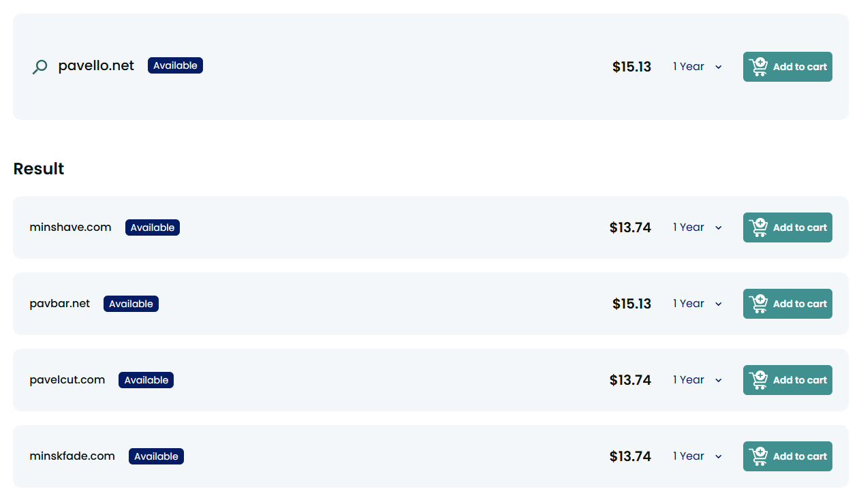Expand the year dropdown for minskfade.com
Image resolution: width=859 pixels, height=504 pixels.
697,456
